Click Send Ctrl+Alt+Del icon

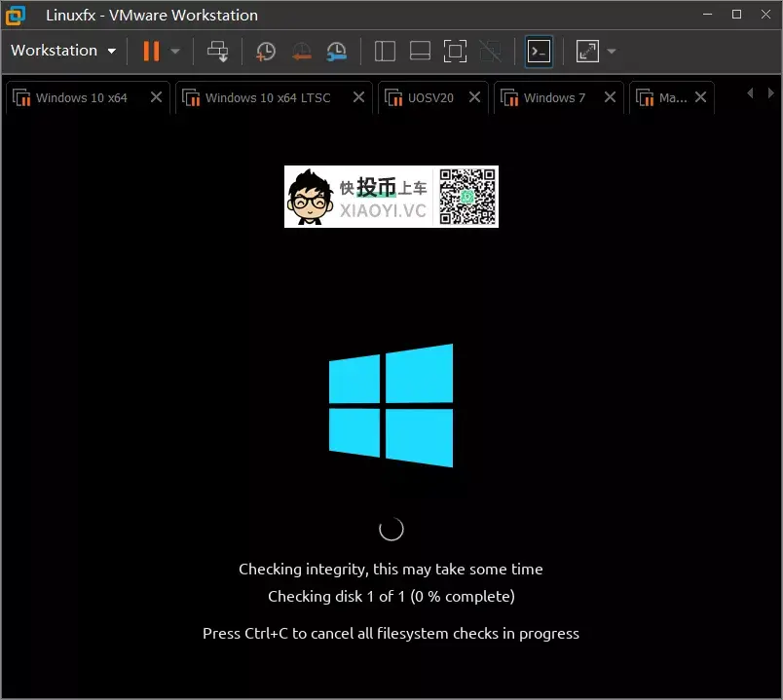(218, 51)
